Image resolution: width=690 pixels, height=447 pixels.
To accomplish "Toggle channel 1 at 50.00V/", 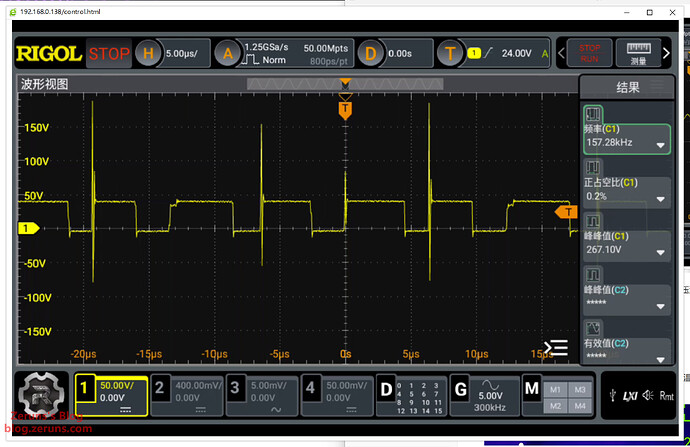I will tap(112, 393).
